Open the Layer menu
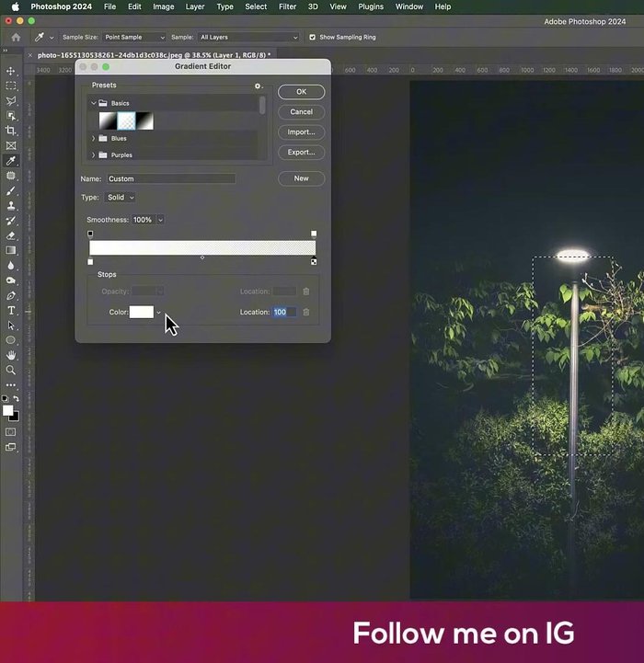The width and height of the screenshot is (644, 663). click(x=195, y=6)
